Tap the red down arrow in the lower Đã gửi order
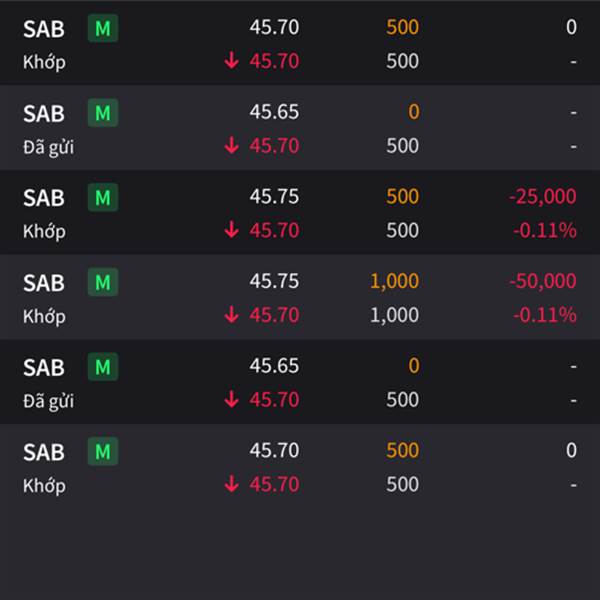This screenshot has height=600, width=600. tap(232, 399)
